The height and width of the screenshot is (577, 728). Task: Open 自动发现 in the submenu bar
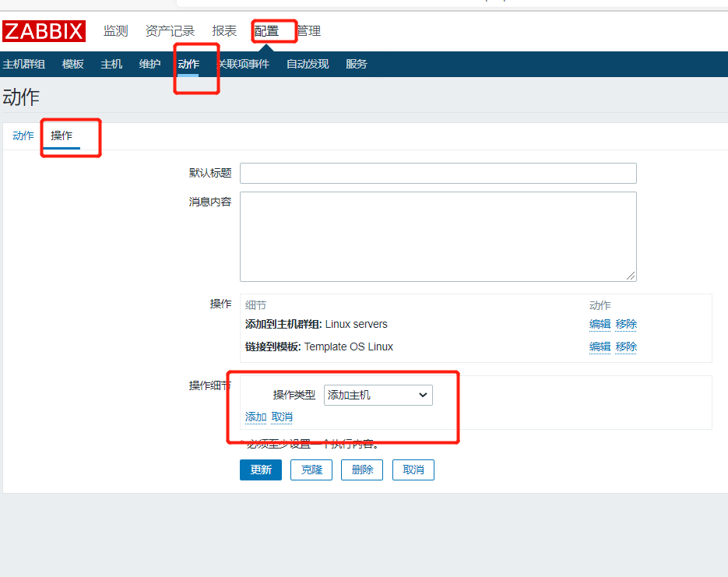308,64
